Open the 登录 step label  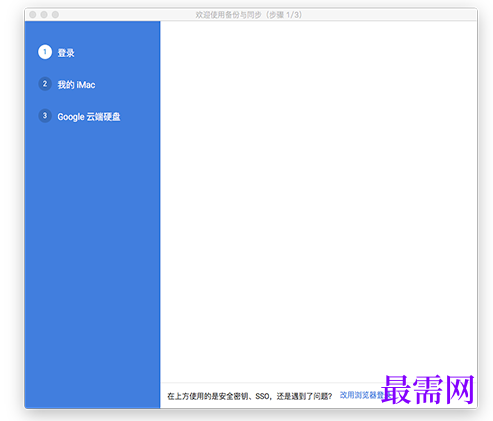66,53
